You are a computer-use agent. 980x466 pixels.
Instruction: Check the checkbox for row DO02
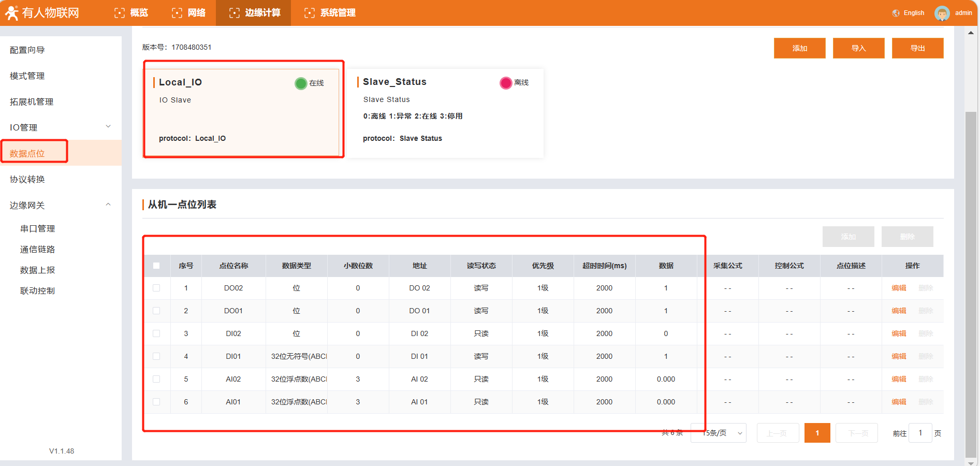156,288
